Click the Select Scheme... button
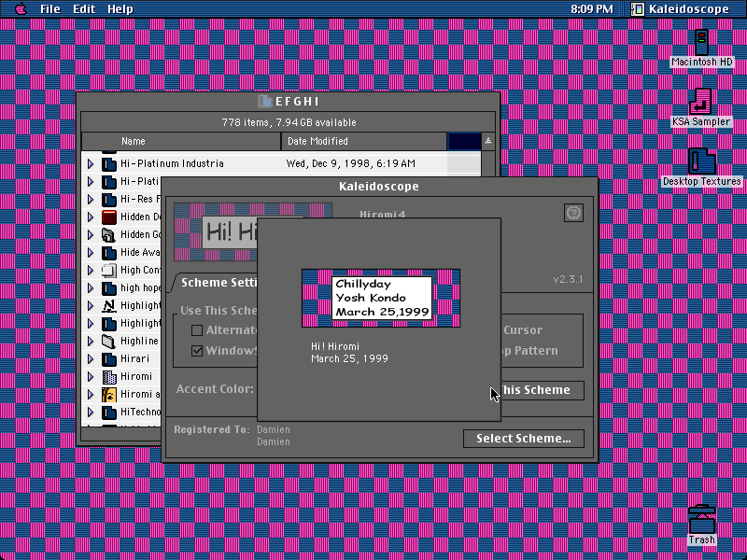This screenshot has width=747, height=560. [524, 439]
